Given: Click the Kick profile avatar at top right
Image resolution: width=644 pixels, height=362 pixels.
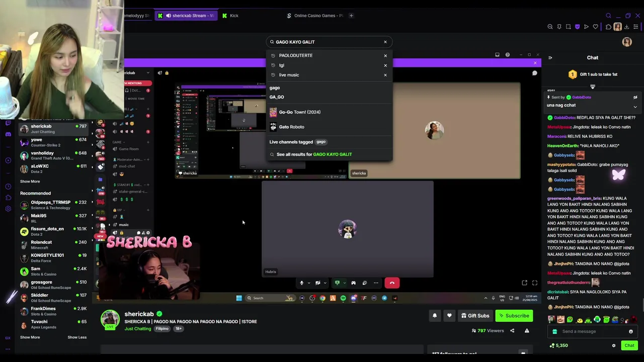Looking at the screenshot, I should point(627,42).
